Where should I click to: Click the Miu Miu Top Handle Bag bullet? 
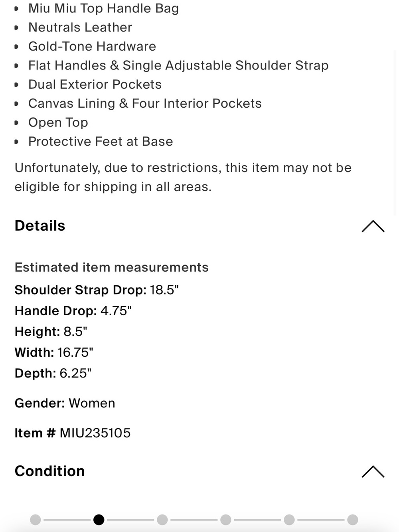pyautogui.click(x=103, y=8)
